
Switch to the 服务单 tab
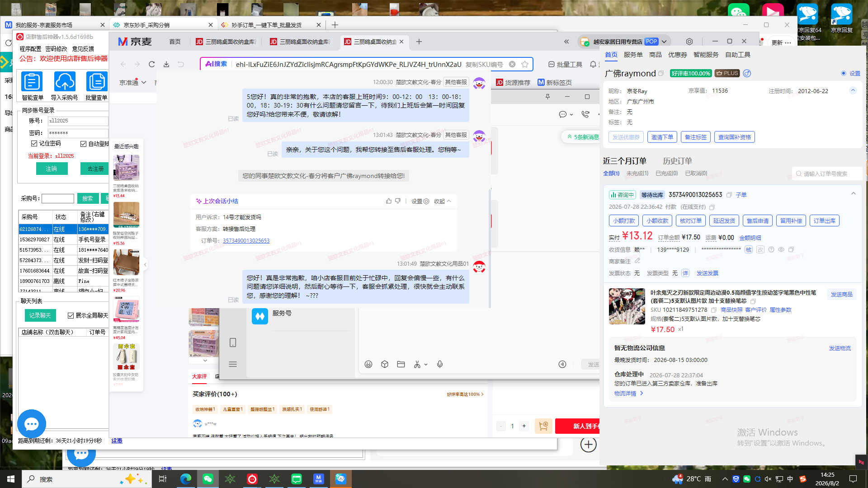tap(633, 55)
